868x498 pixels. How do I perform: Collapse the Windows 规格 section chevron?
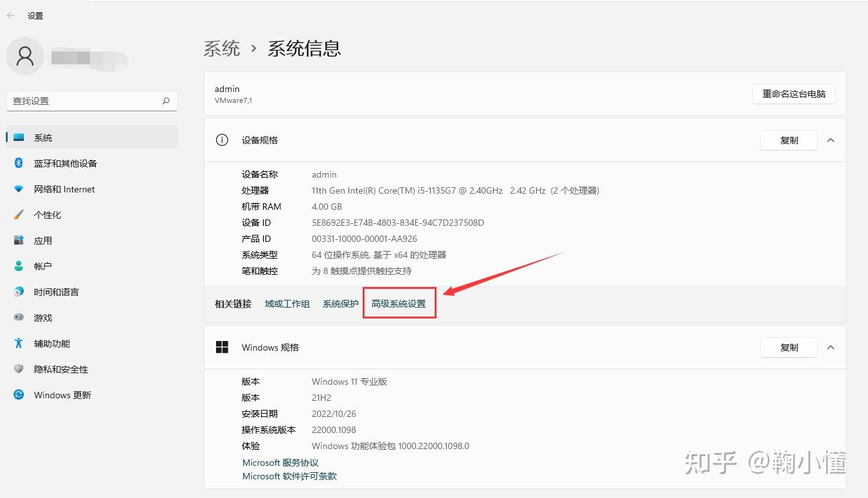[x=831, y=347]
